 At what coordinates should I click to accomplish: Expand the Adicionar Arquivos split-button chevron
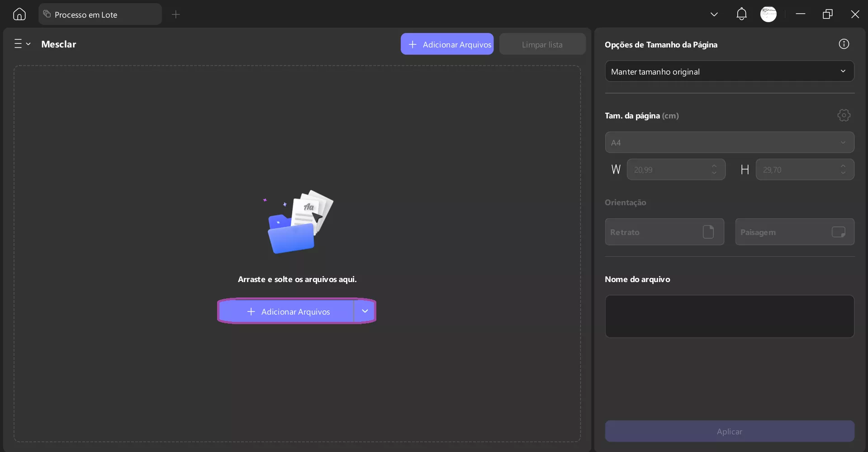pyautogui.click(x=365, y=311)
